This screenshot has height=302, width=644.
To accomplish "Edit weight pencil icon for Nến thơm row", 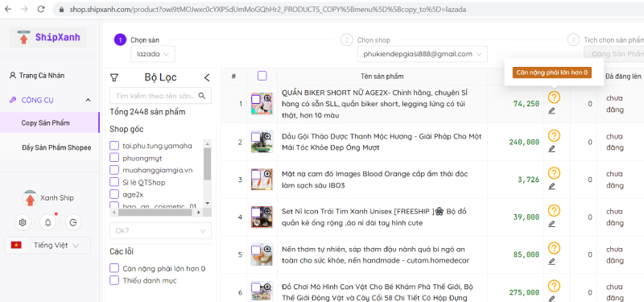I will click(x=551, y=261).
